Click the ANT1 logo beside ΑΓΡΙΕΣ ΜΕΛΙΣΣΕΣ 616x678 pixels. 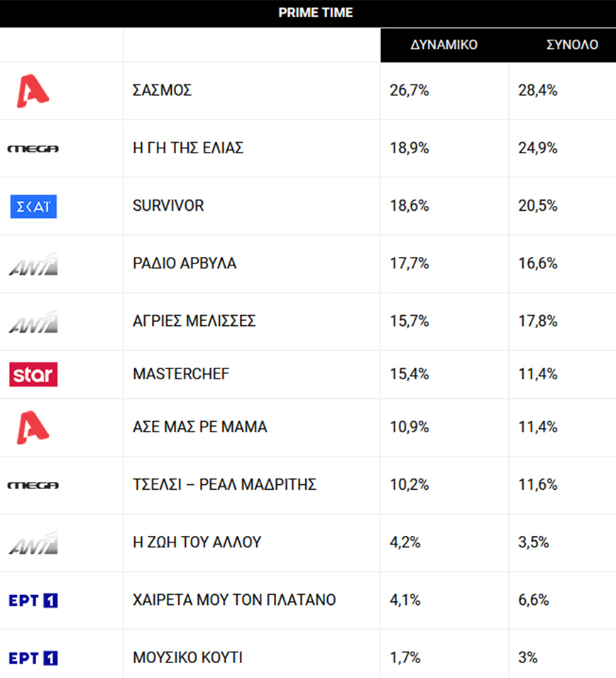tap(33, 322)
